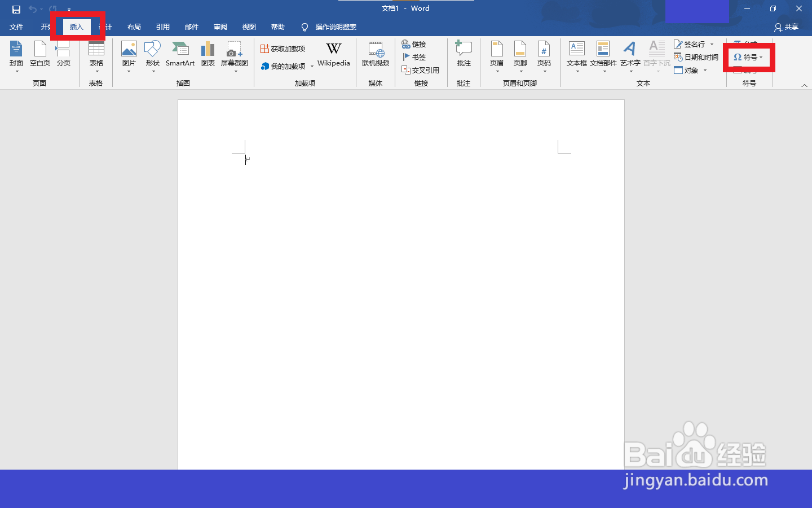The width and height of the screenshot is (812, 508).
Task: Insert a 图片 picture
Action: click(129, 56)
